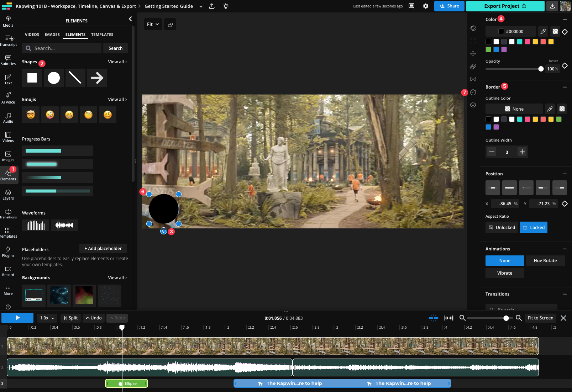Open the Record panel
Screen dimensions: 572x392
[8, 271]
